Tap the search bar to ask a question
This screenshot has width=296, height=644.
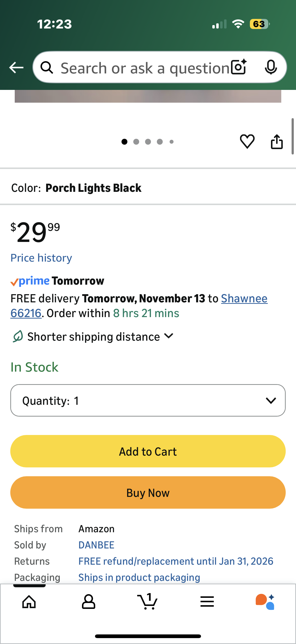pos(140,67)
